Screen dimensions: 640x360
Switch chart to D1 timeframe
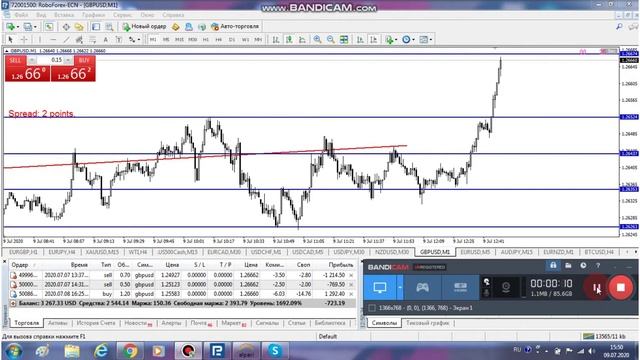(x=232, y=40)
